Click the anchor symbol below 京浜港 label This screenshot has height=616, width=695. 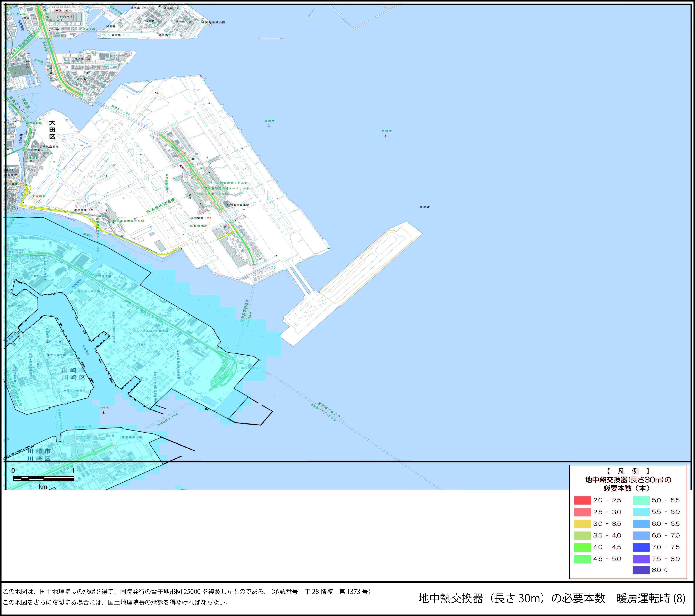(385, 136)
